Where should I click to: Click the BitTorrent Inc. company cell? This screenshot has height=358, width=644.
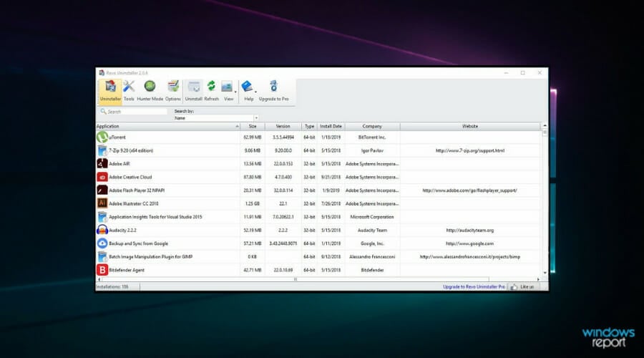[x=372, y=137]
